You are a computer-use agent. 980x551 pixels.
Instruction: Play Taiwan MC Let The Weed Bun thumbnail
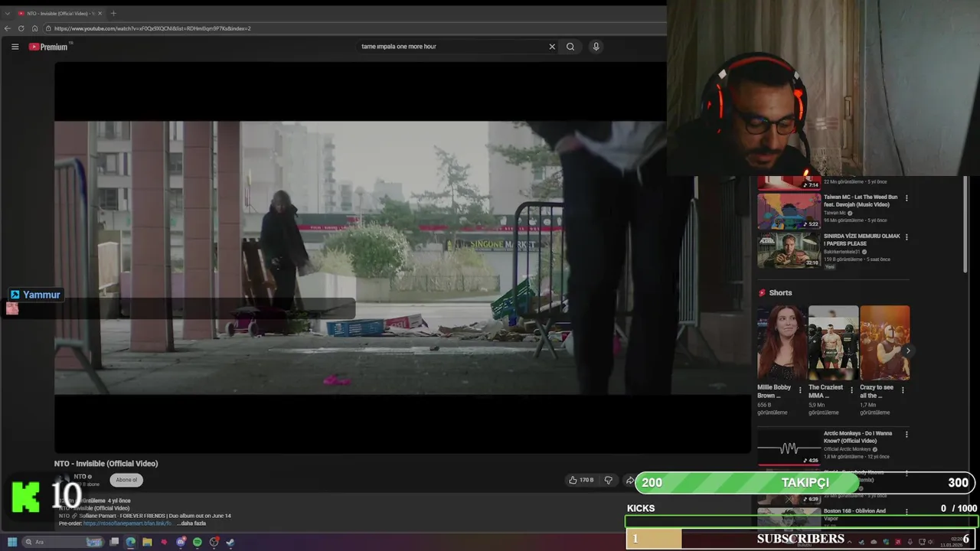(x=789, y=211)
